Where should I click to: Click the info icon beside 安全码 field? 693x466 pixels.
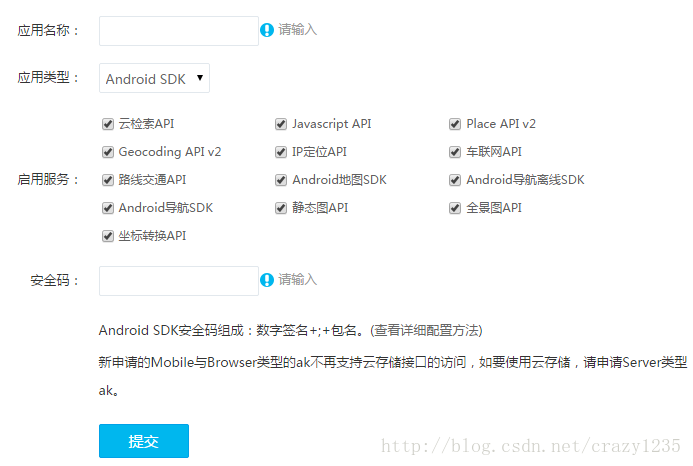point(267,280)
